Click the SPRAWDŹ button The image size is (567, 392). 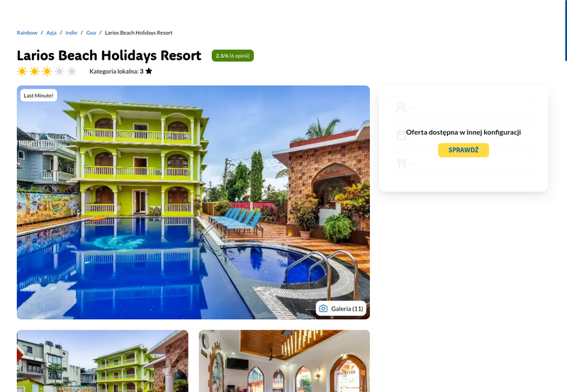[x=464, y=150]
